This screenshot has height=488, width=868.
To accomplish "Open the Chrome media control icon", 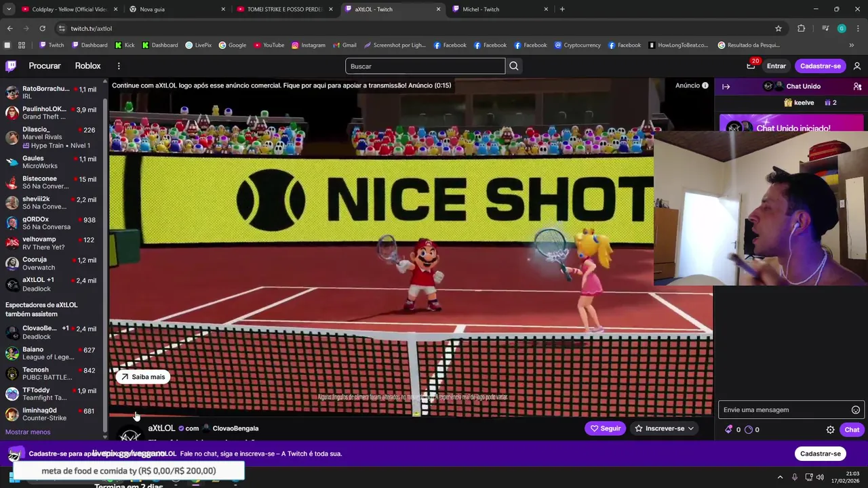I will pyautogui.click(x=825, y=28).
